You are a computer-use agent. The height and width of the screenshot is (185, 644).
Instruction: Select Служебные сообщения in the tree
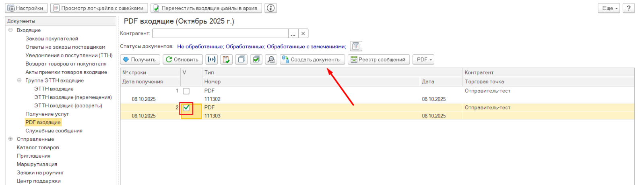tap(54, 131)
